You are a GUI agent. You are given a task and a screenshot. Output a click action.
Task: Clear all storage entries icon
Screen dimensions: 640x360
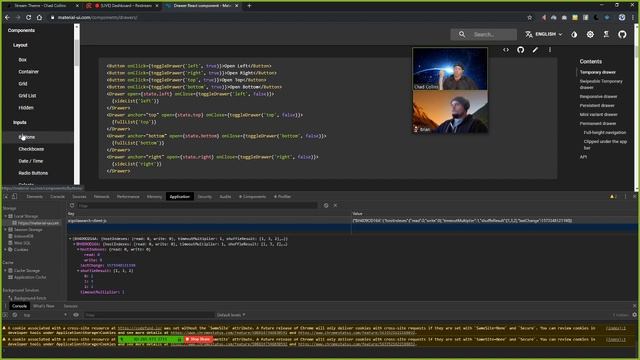point(326,206)
